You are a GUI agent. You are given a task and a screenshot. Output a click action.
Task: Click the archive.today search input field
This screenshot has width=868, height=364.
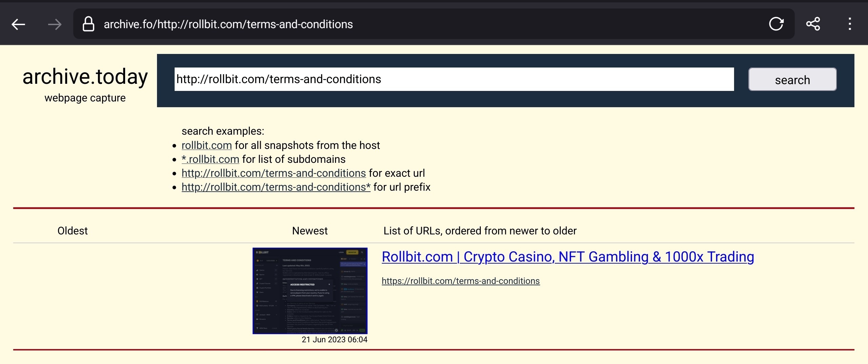pos(454,79)
